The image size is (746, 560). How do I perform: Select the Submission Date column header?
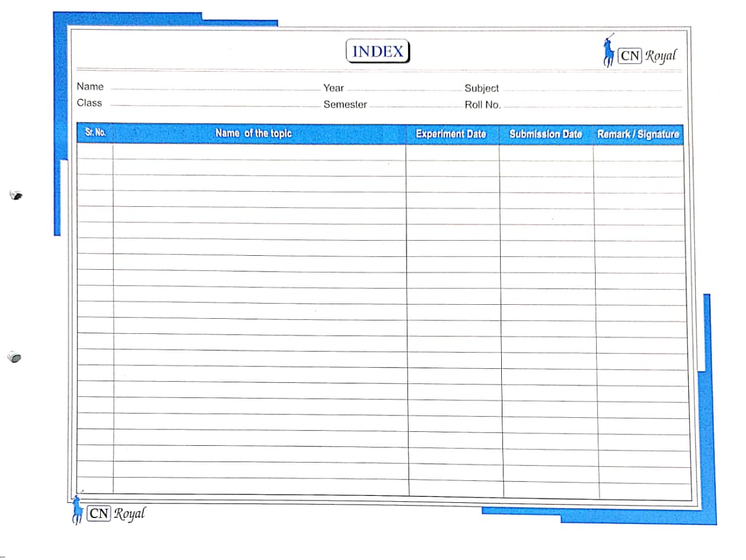[x=546, y=134]
